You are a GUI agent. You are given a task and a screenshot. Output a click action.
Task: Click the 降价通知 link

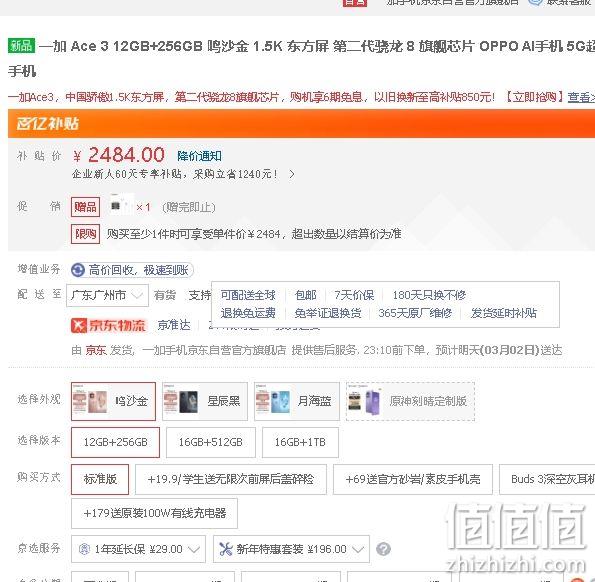point(199,156)
